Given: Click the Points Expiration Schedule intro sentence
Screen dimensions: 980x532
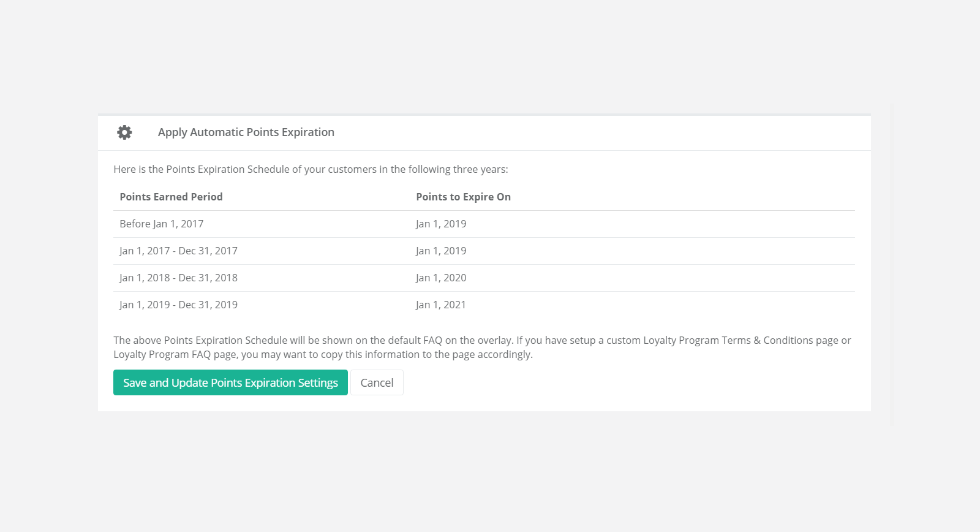Looking at the screenshot, I should (x=310, y=169).
